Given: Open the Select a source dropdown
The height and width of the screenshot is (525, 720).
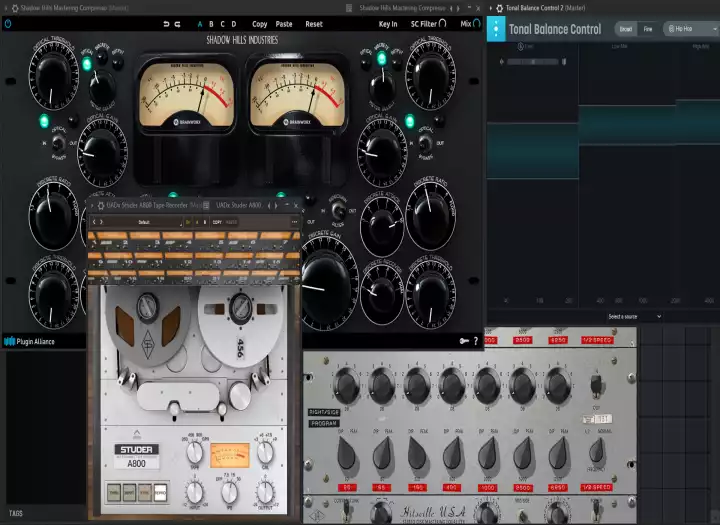Looking at the screenshot, I should (635, 316).
